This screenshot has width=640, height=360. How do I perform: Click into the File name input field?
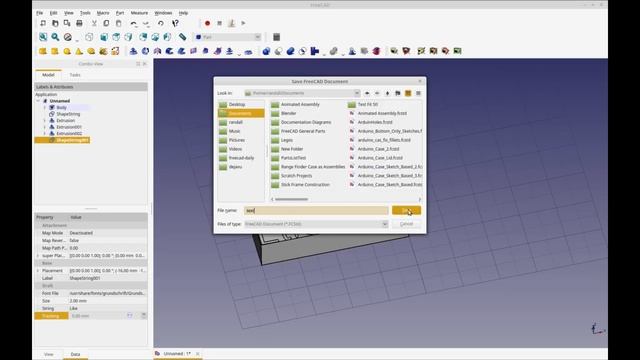tap(316, 211)
